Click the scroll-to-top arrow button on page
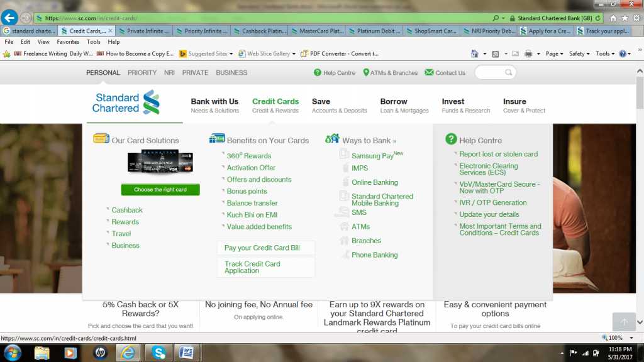 pyautogui.click(x=624, y=322)
